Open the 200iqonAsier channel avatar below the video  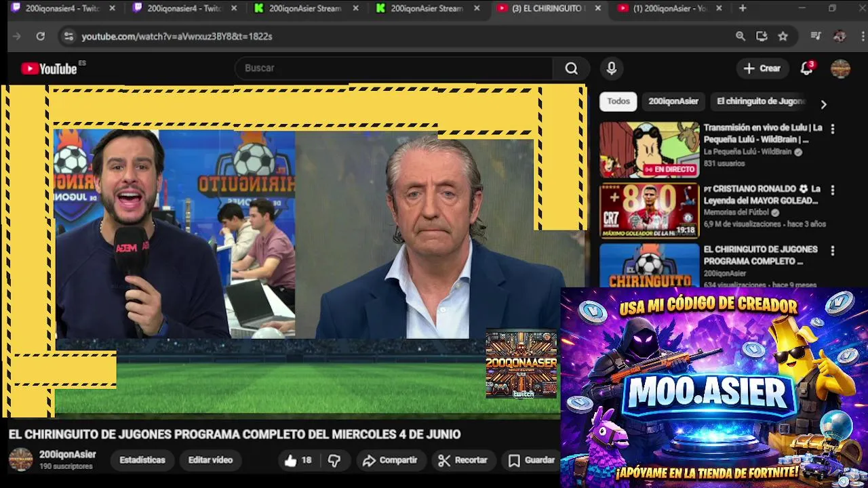point(20,460)
